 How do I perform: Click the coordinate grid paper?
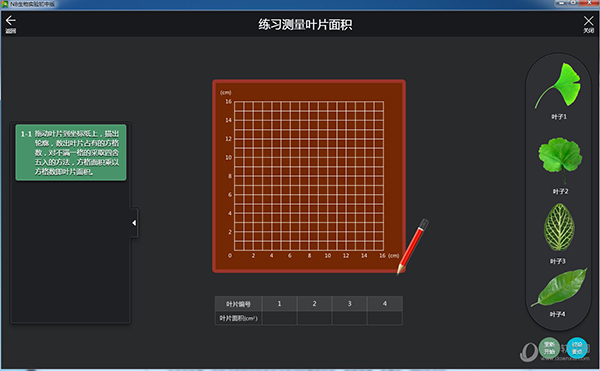pos(309,176)
